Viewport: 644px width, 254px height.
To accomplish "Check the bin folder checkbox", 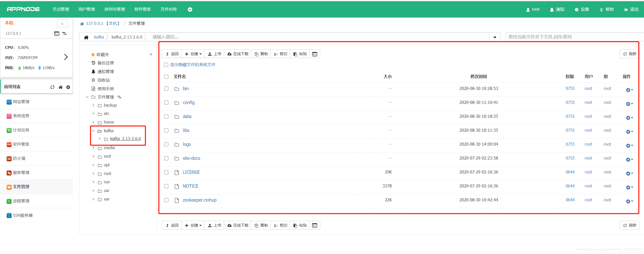I will [x=166, y=89].
